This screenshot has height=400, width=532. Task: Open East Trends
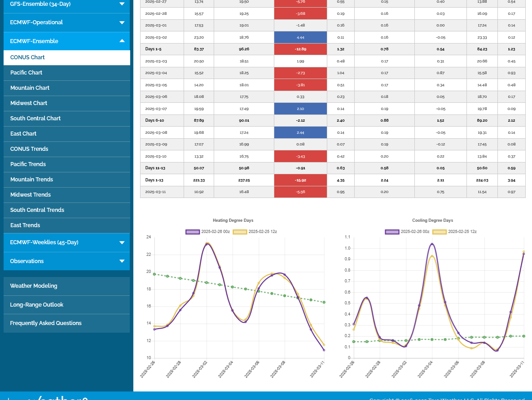pos(66,225)
